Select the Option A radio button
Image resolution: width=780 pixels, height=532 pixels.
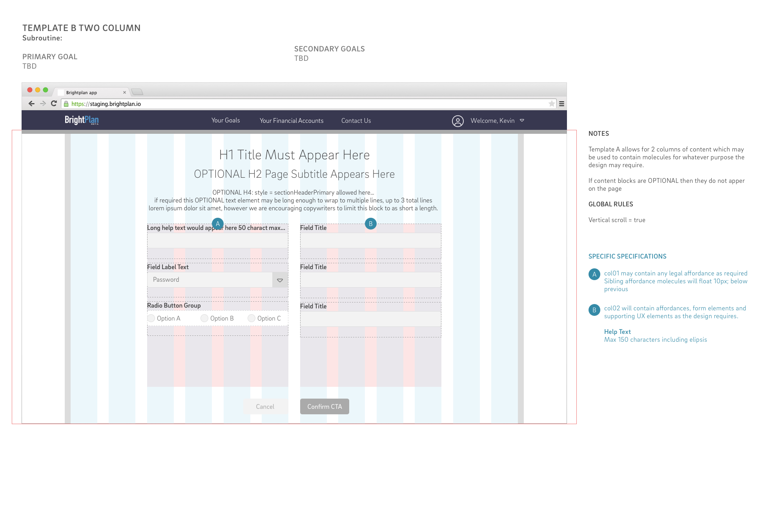151,318
